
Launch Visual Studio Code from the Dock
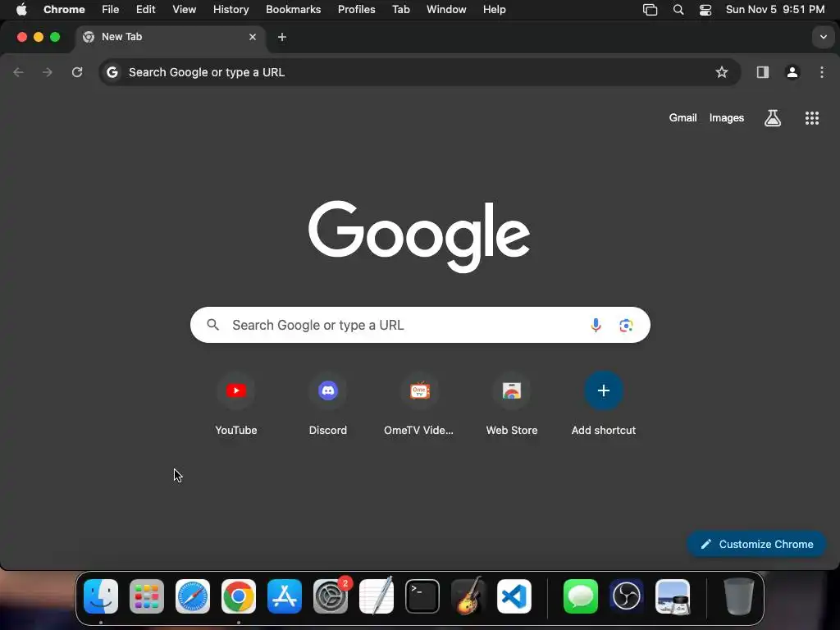tap(514, 596)
